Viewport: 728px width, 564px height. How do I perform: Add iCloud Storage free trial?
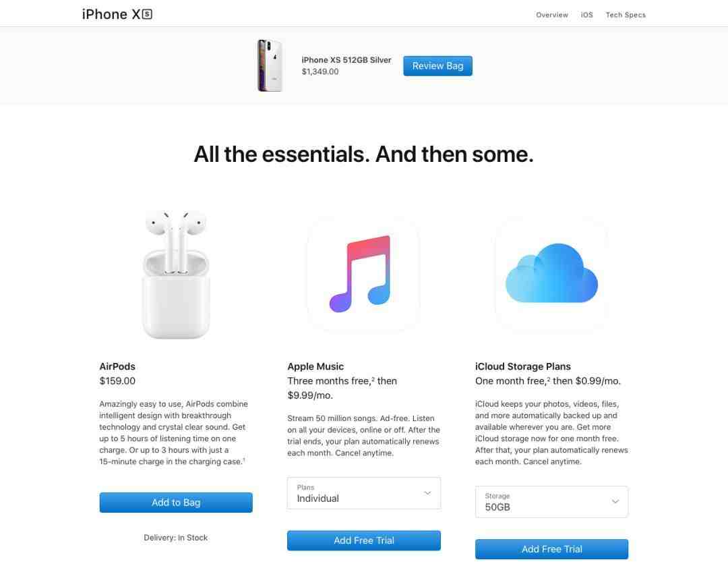pyautogui.click(x=551, y=549)
